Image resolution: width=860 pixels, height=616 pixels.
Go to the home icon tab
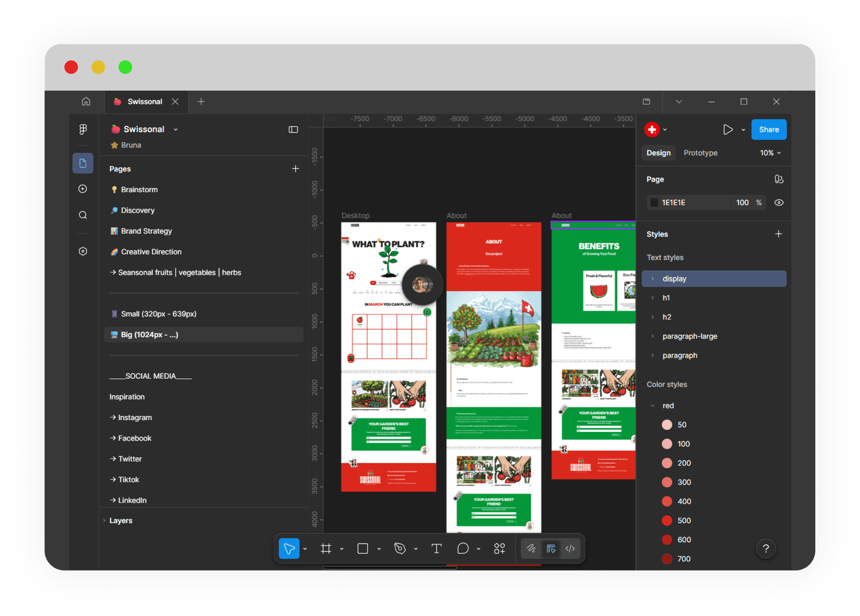(86, 101)
